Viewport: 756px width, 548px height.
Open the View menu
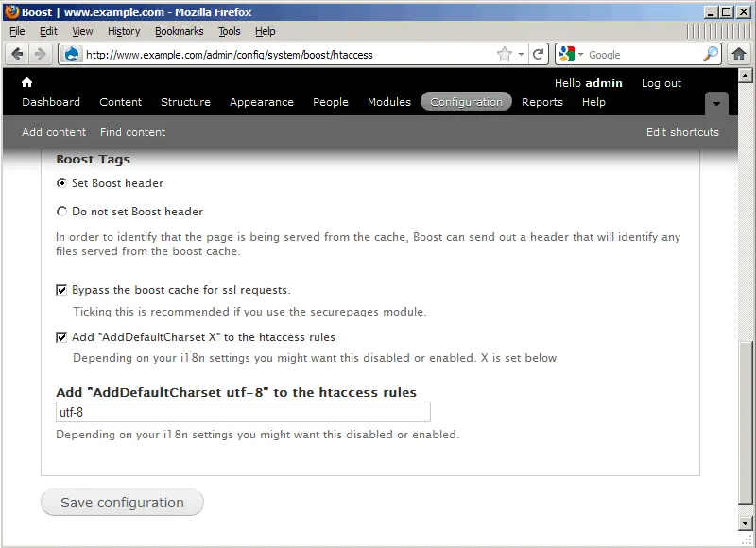(82, 31)
